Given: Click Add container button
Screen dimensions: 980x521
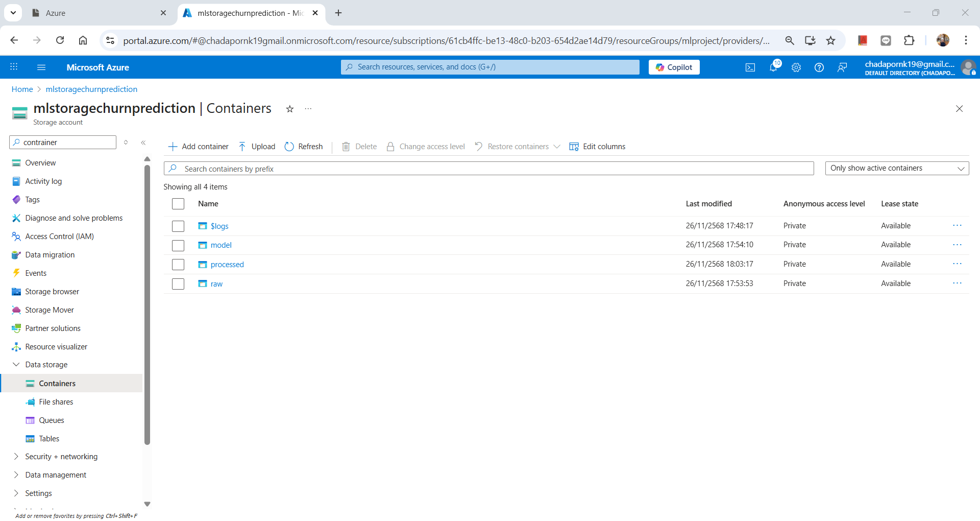Looking at the screenshot, I should pyautogui.click(x=199, y=147).
